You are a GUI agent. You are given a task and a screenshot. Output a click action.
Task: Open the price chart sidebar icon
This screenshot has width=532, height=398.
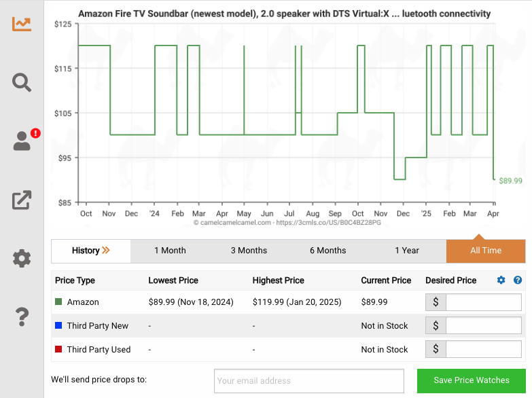pyautogui.click(x=22, y=24)
